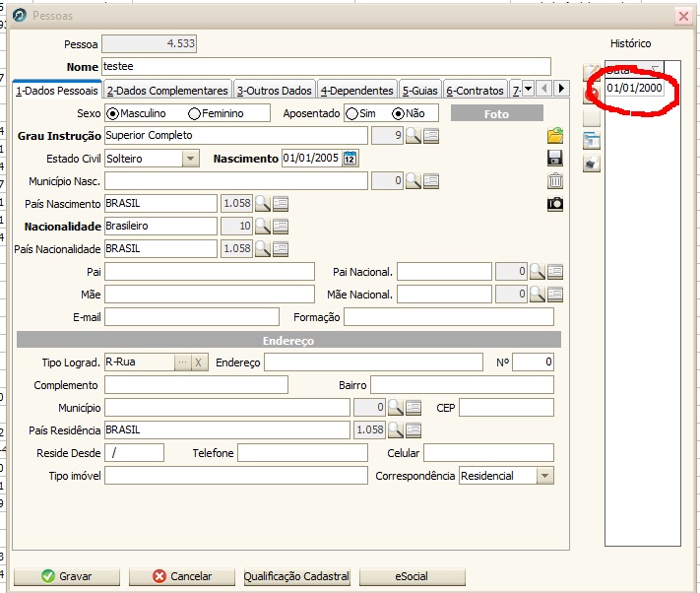Switch to the 3-Outros Dados tab
Image resolution: width=700 pixels, height=593 pixels.
tap(274, 91)
